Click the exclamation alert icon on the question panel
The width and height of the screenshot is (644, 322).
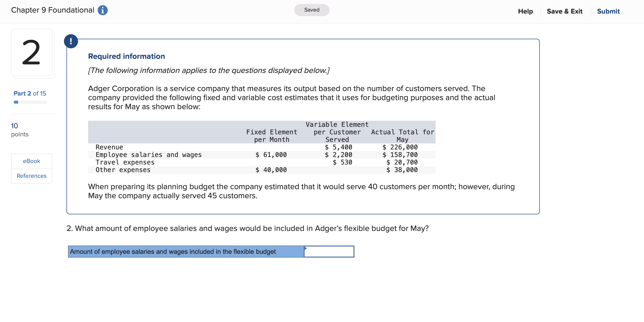click(71, 41)
